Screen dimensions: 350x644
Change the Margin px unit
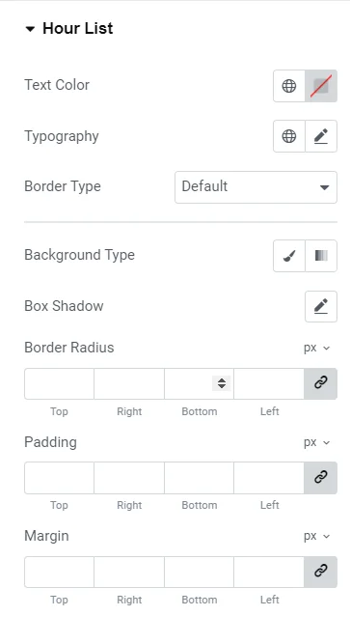317,537
